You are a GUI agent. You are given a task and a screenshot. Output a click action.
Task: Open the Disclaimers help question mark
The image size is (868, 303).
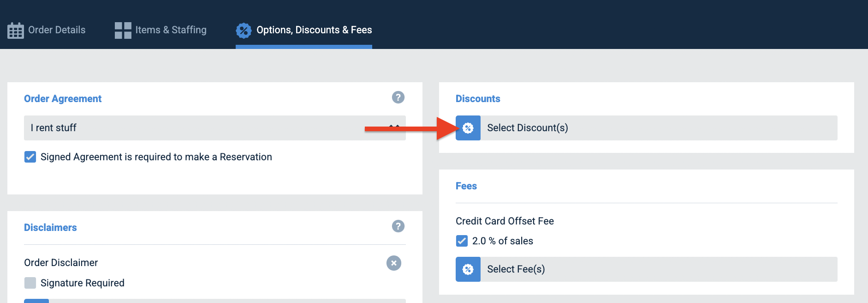coord(398,226)
